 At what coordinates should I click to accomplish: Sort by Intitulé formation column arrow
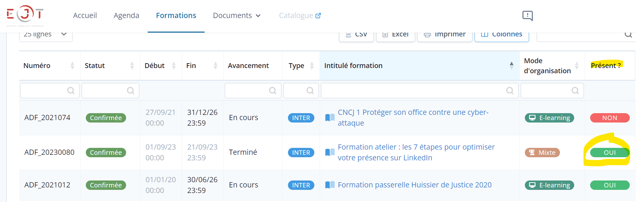tap(512, 66)
